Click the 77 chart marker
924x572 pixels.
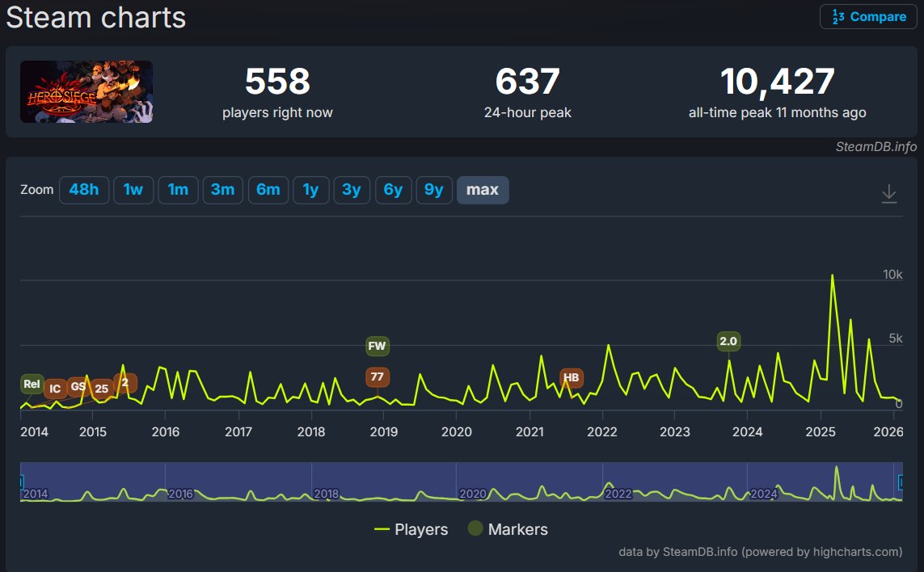pos(378,376)
